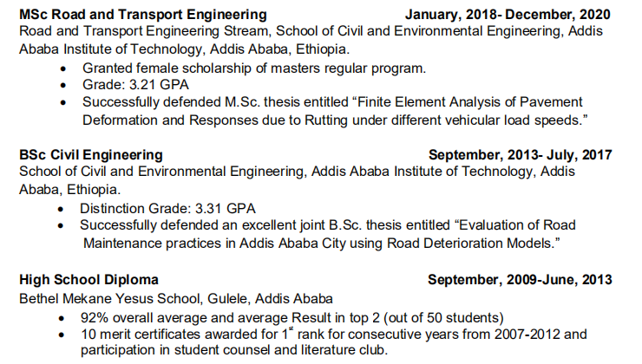
Task: Click the "High School Diploma" heading
Action: tap(88, 280)
